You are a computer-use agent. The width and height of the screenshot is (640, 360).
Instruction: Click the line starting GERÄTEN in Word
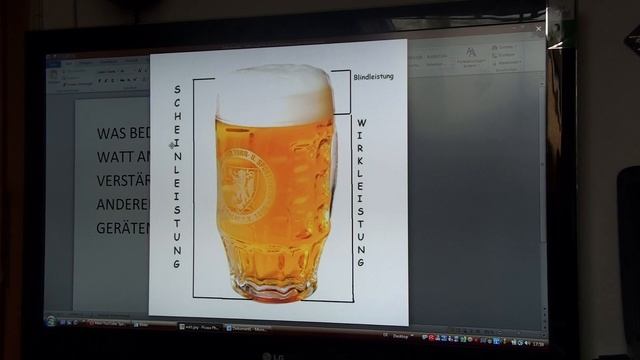pos(123,228)
